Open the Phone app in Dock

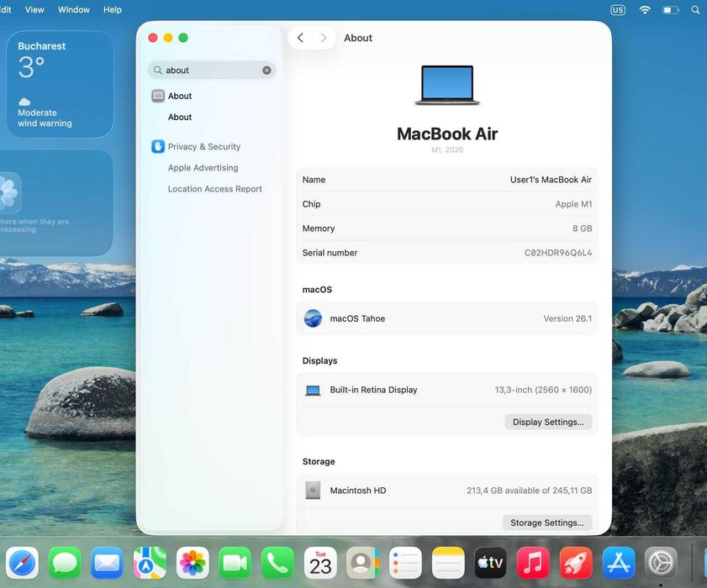(x=277, y=562)
